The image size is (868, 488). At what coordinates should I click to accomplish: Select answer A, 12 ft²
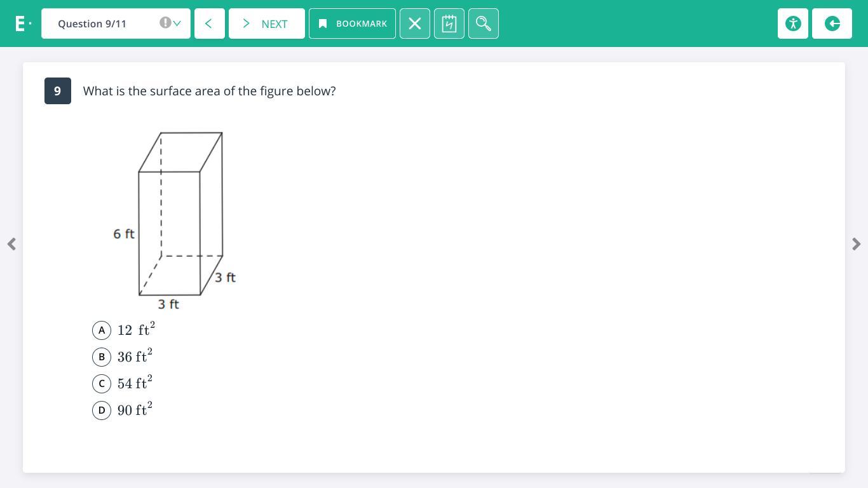102,330
